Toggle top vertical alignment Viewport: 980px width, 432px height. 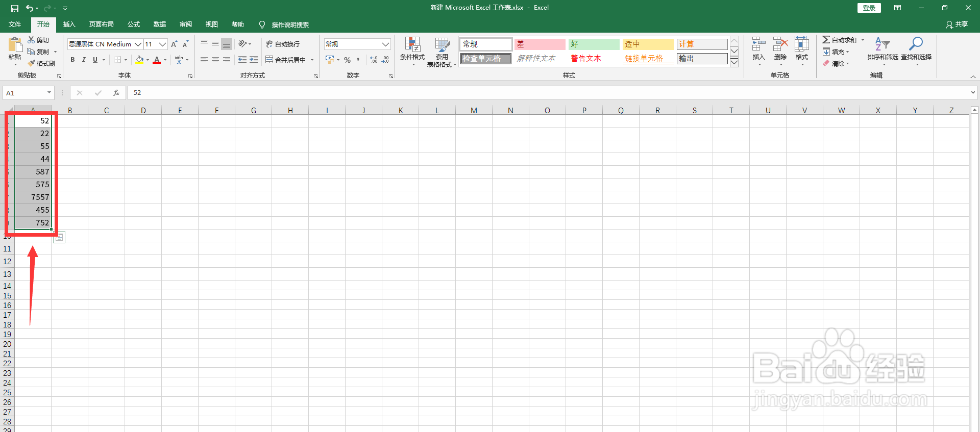click(204, 44)
